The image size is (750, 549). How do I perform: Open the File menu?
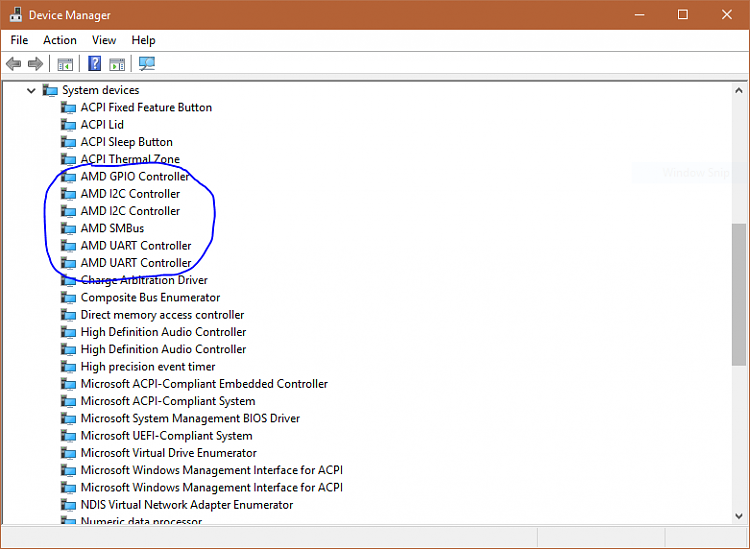[x=19, y=40]
